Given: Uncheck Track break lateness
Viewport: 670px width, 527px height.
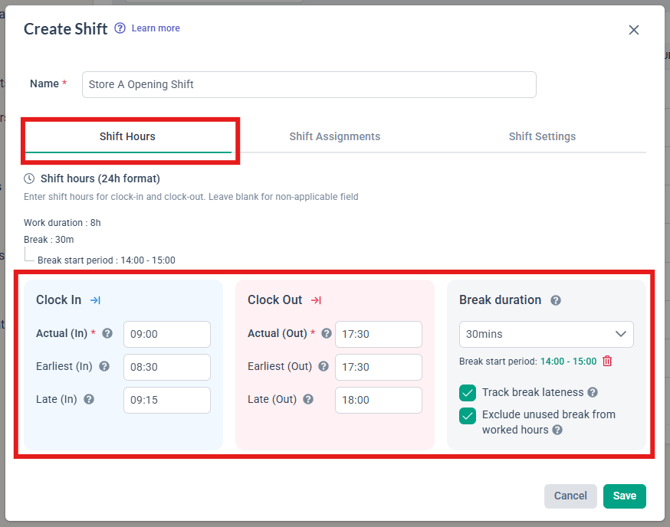Looking at the screenshot, I should pos(467,393).
